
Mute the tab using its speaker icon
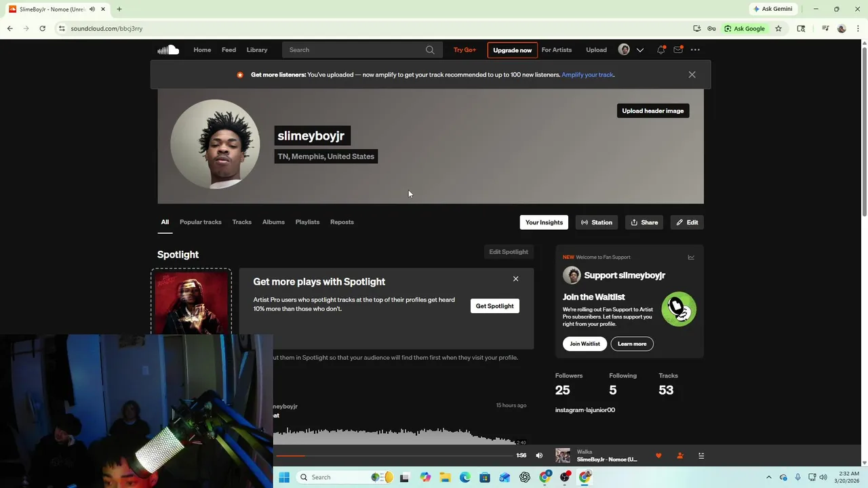click(92, 9)
